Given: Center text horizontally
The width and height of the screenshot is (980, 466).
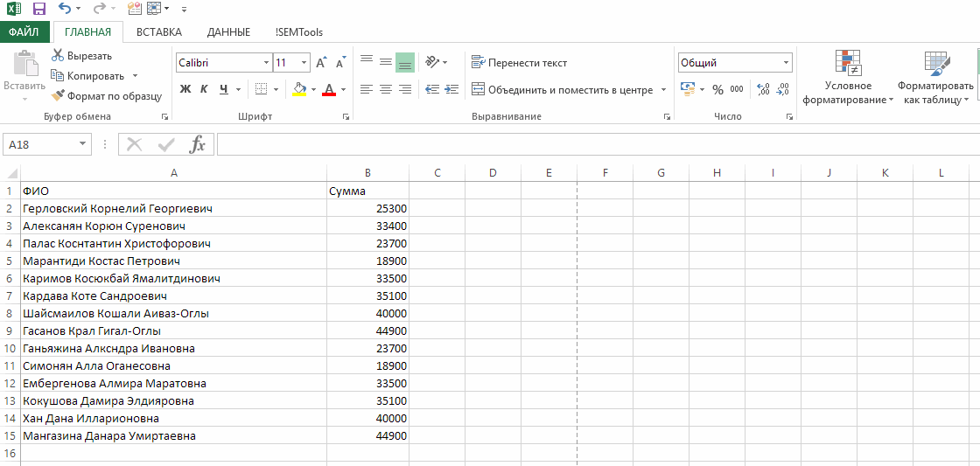Looking at the screenshot, I should pos(386,89).
